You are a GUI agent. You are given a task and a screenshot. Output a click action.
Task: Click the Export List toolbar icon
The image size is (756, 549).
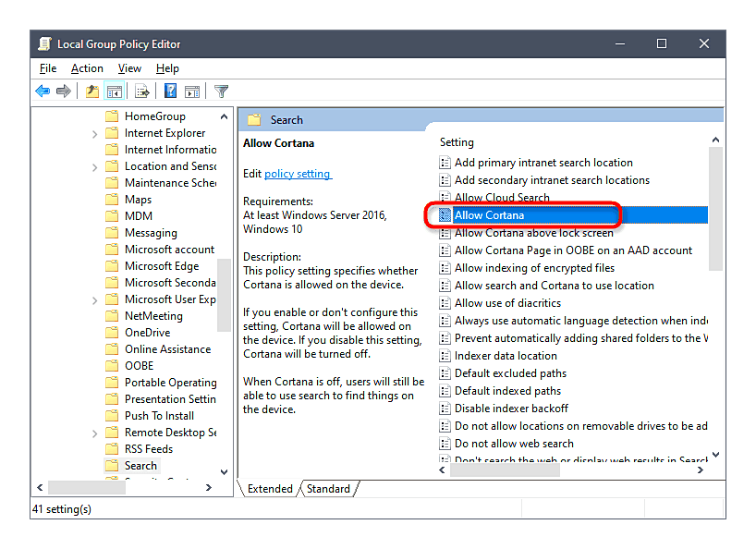click(x=142, y=91)
